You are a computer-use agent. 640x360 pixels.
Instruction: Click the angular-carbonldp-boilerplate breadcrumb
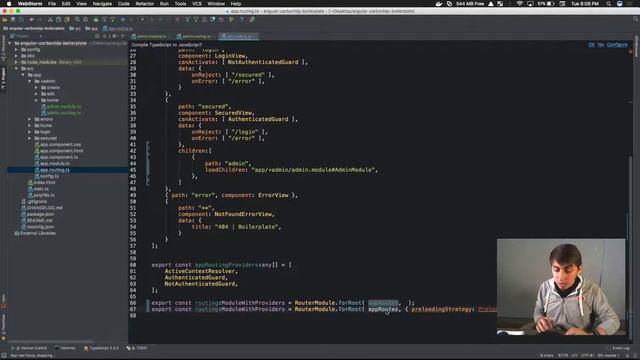click(x=34, y=29)
